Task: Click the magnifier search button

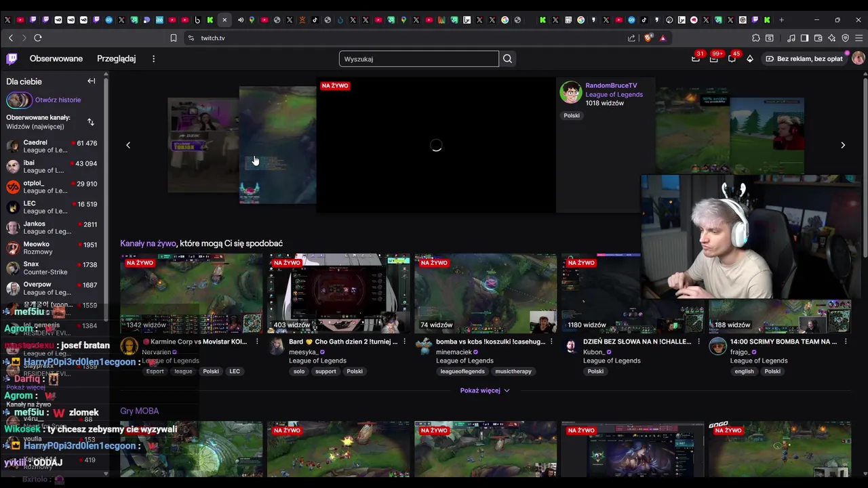Action: click(507, 59)
